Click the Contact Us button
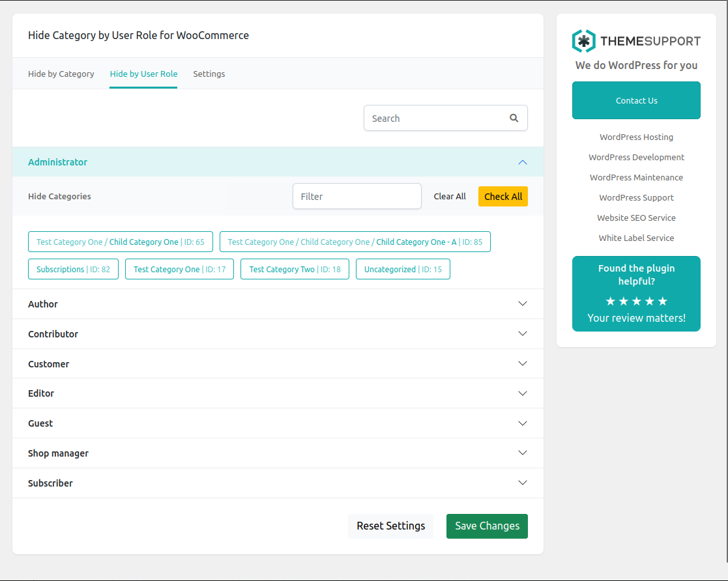 click(636, 100)
